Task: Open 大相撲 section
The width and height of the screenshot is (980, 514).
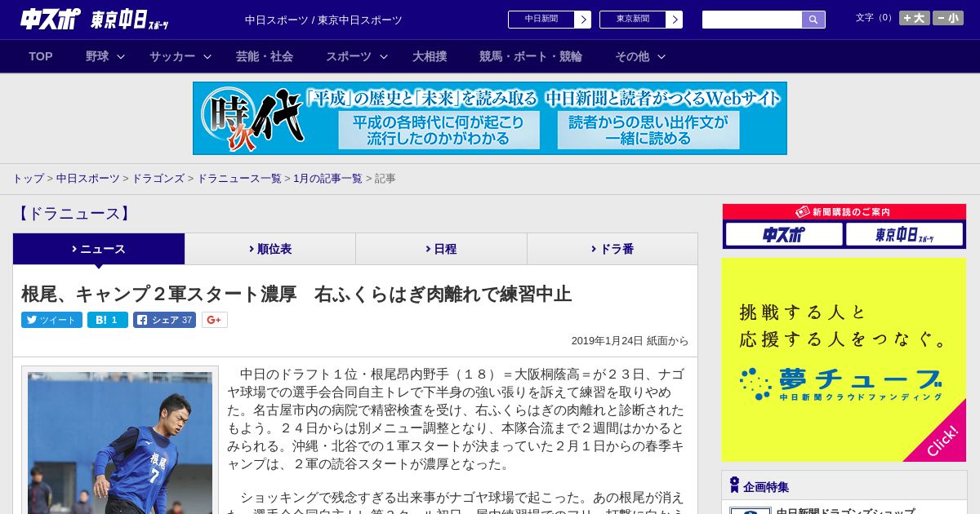Action: coord(430,56)
